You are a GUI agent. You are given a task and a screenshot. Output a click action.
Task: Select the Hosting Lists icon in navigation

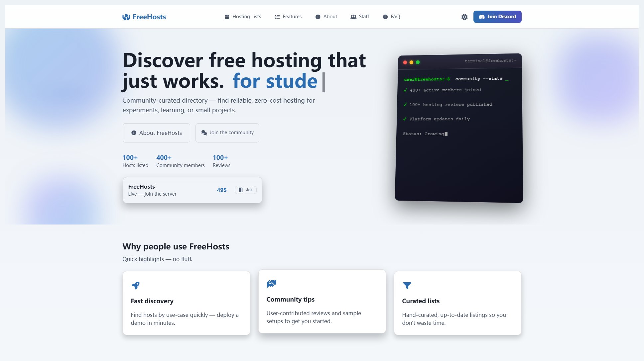227,16
